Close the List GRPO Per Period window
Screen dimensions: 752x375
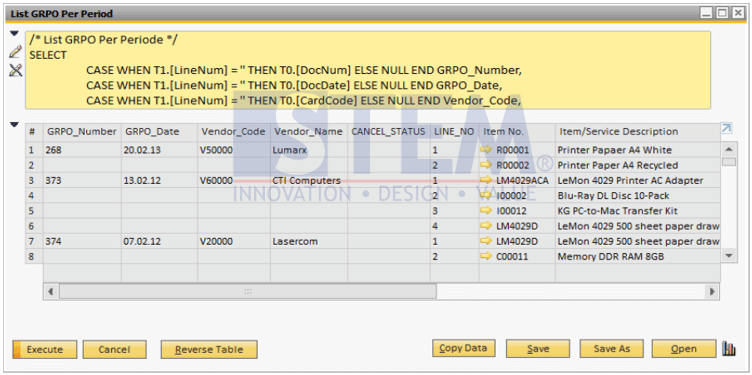coord(737,13)
